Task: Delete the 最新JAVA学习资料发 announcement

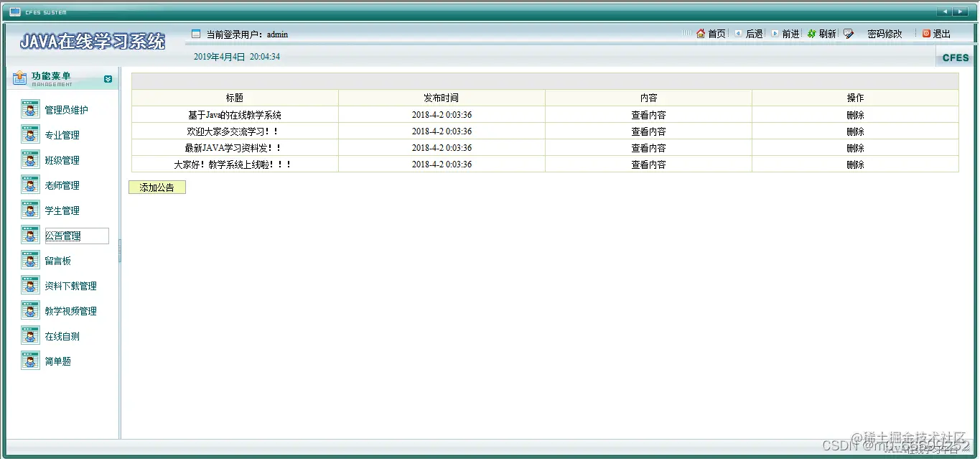Action: pyautogui.click(x=855, y=148)
